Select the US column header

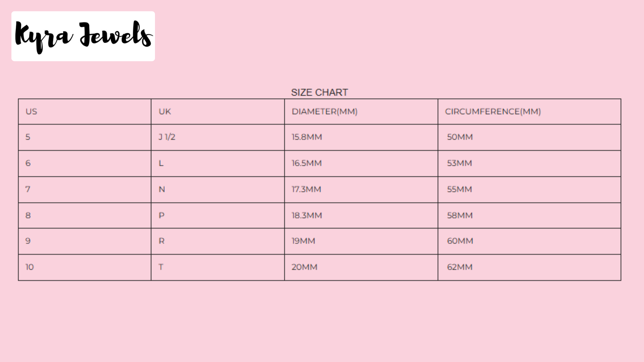(31, 112)
